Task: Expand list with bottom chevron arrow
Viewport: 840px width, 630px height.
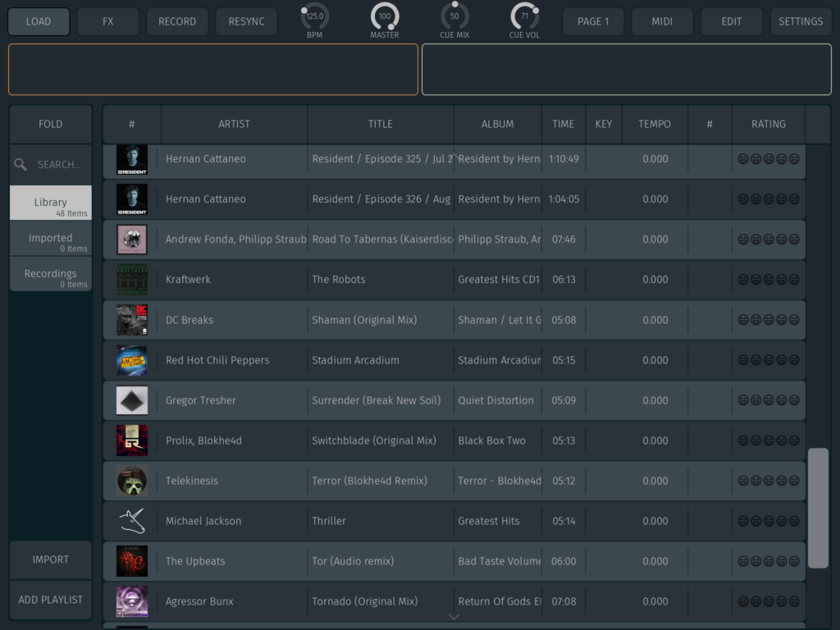Action: [x=454, y=617]
